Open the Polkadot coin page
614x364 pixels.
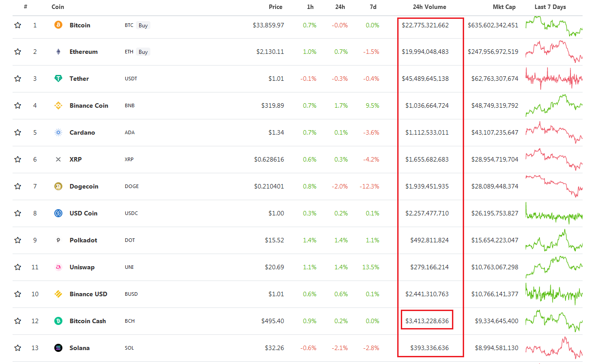[x=83, y=241]
